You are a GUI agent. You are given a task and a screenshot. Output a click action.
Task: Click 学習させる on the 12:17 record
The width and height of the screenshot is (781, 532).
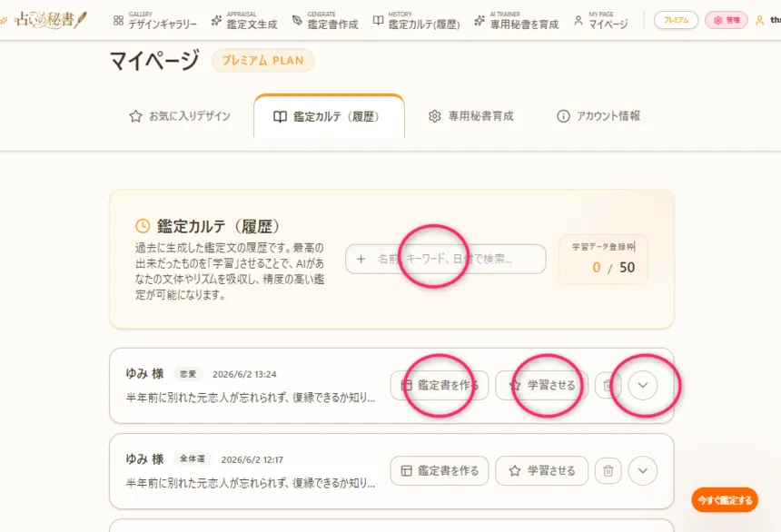[541, 471]
